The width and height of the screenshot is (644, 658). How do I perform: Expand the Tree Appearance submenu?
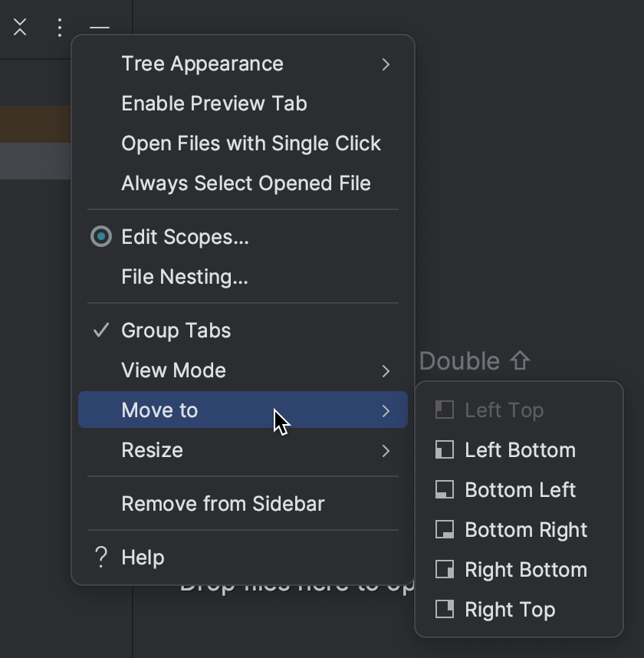pos(202,64)
